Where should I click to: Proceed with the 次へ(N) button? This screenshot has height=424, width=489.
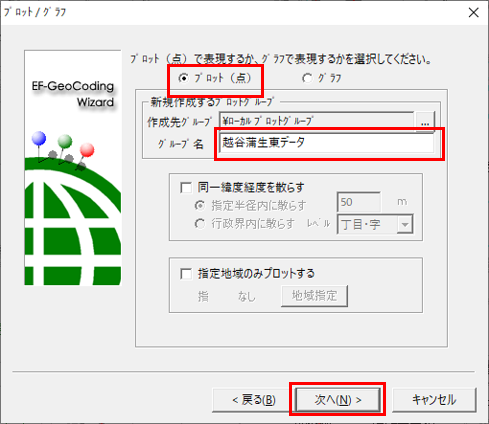[337, 400]
